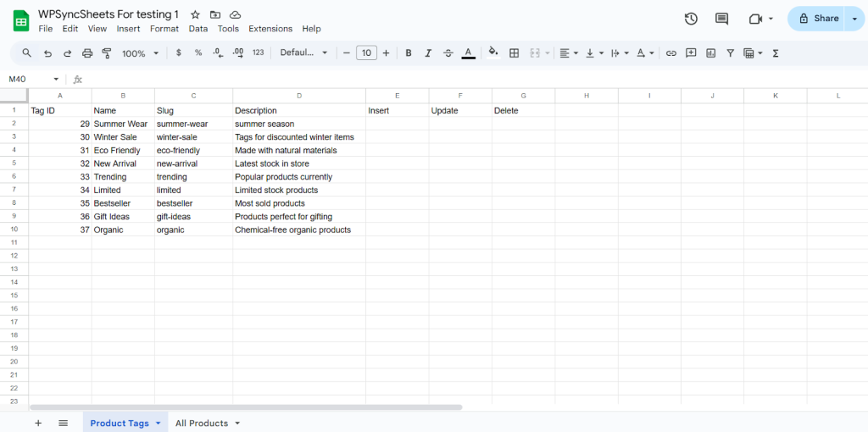Open horizontal align dropdown

pos(569,53)
